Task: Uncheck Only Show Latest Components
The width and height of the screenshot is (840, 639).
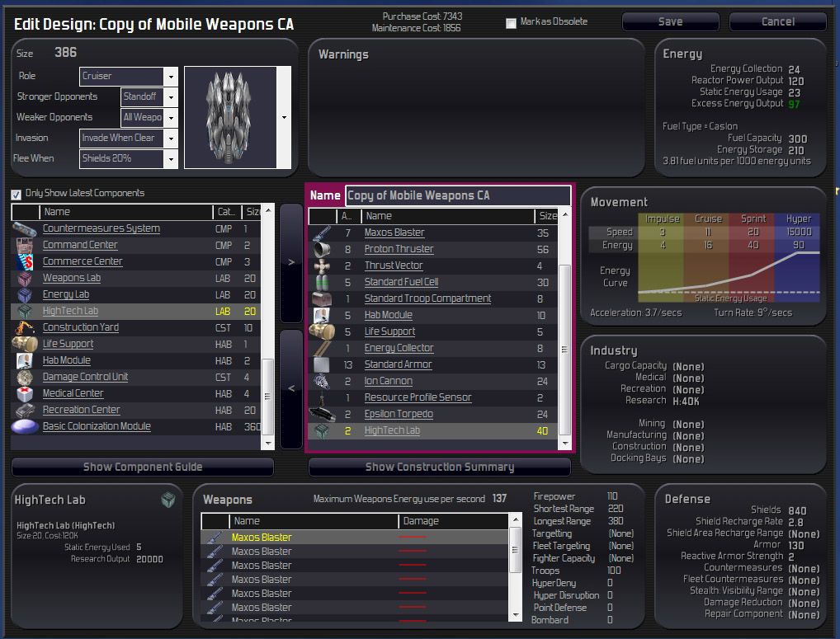Action: click(x=17, y=194)
